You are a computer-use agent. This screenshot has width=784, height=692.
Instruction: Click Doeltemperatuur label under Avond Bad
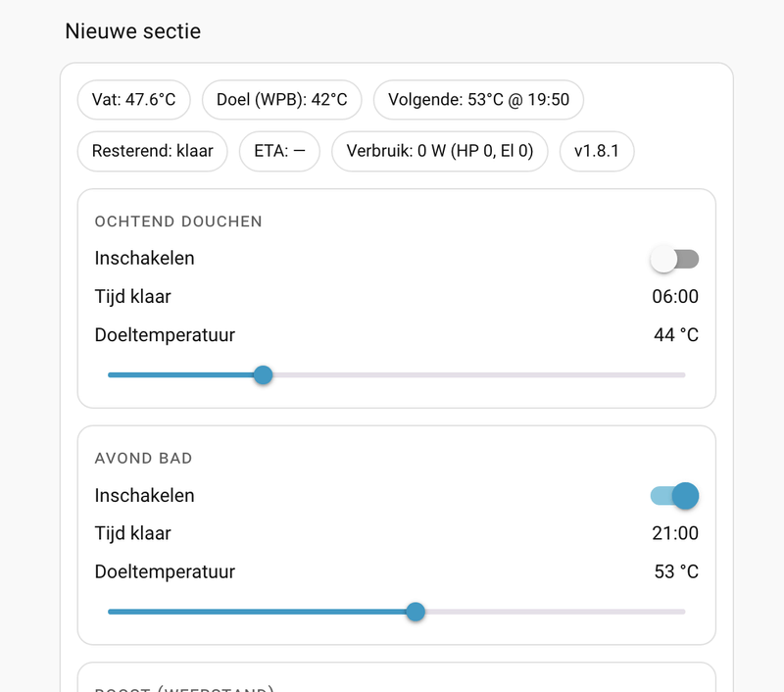[165, 572]
